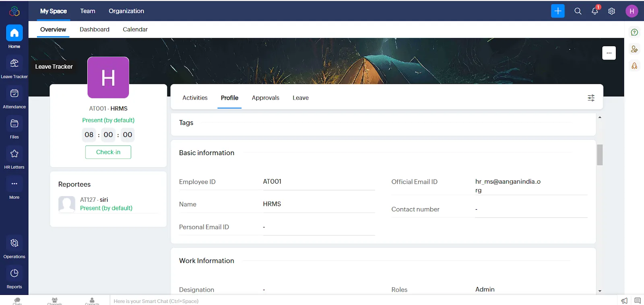This screenshot has height=305, width=644.
Task: Open the Home section in sidebar
Action: tap(14, 37)
